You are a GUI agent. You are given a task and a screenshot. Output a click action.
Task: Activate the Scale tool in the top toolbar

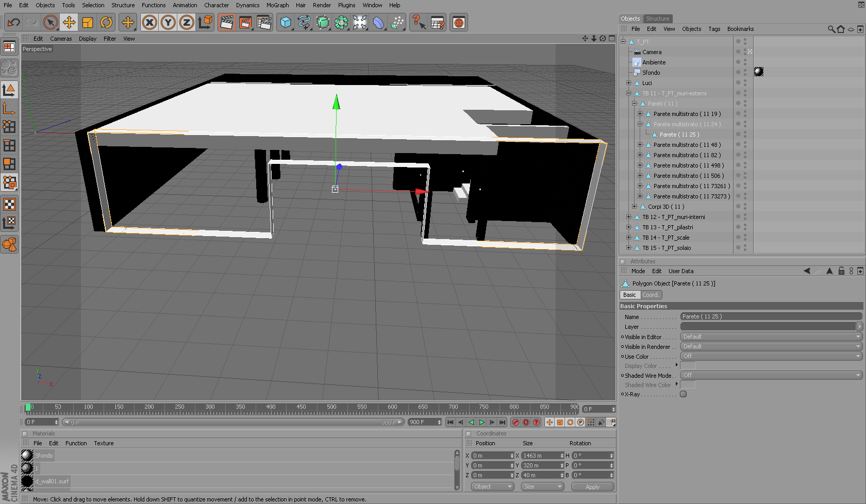pyautogui.click(x=88, y=23)
